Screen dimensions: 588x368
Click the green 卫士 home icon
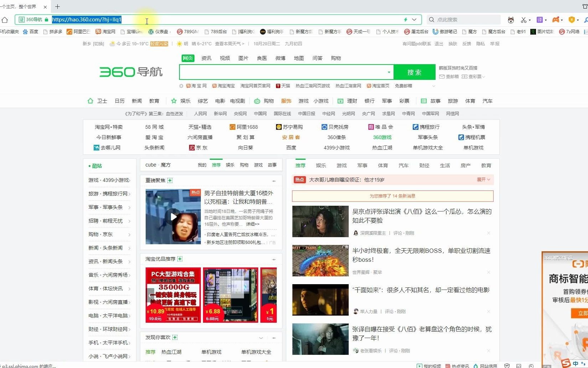click(x=90, y=101)
